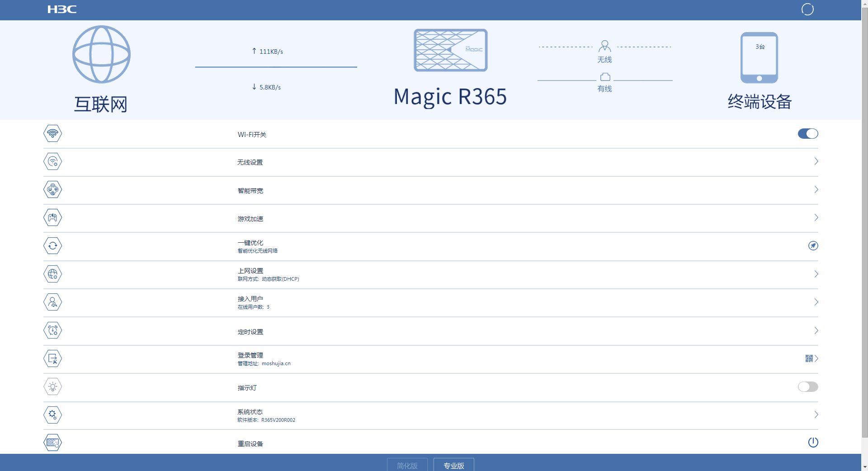Click the 重启设备 label

pyautogui.click(x=250, y=444)
